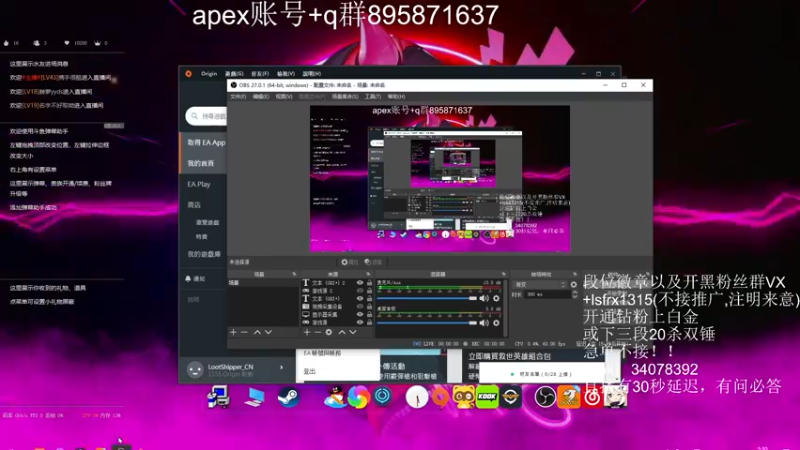
Task: Open OBS 场景集合(S) menu
Action: click(345, 96)
